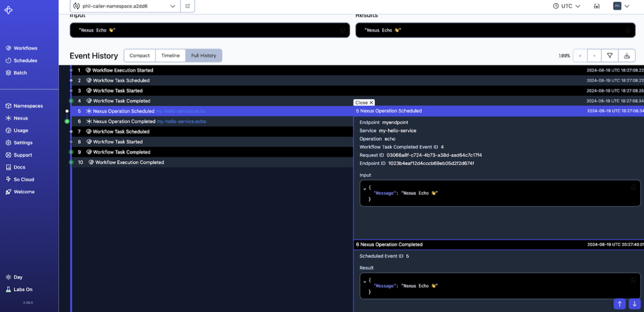Collapse the Nexus Operation Scheduled input JSON
644x312 pixels.
365,188
